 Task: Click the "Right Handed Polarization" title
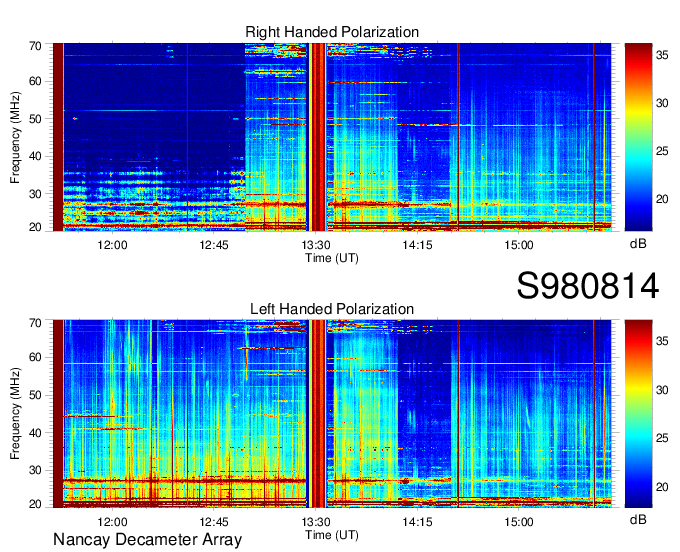pos(332,32)
